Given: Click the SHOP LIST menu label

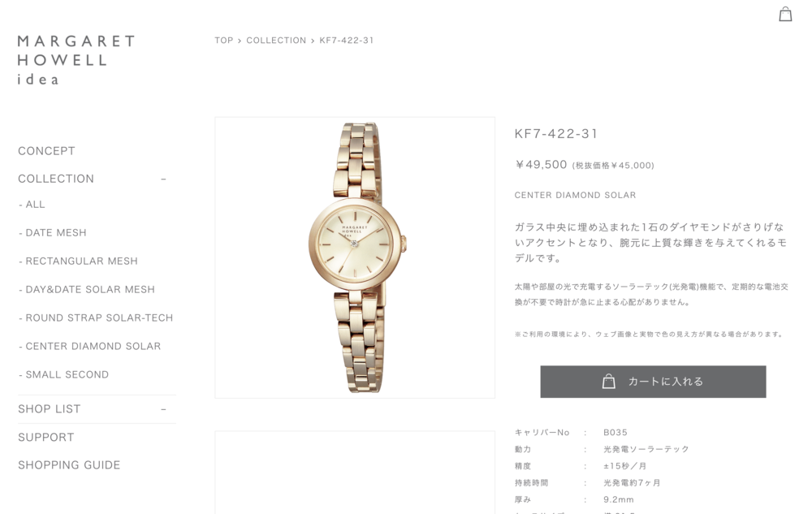Looking at the screenshot, I should (x=50, y=409).
